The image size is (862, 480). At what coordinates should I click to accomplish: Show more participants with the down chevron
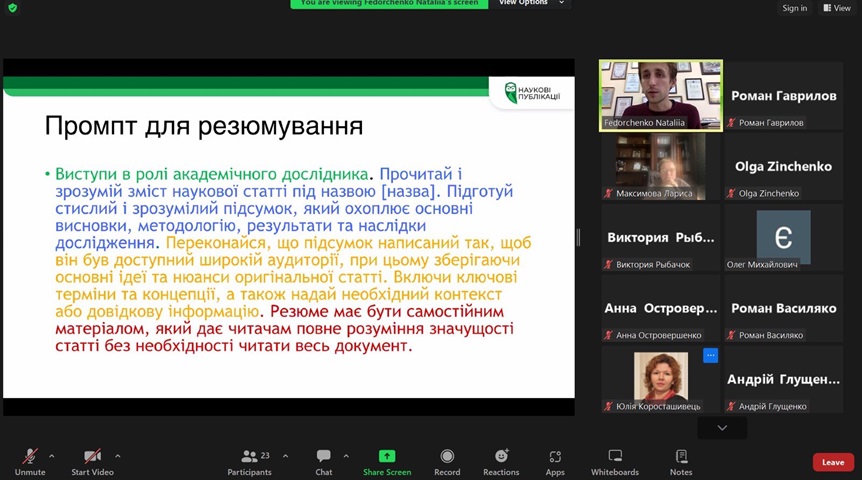722,428
